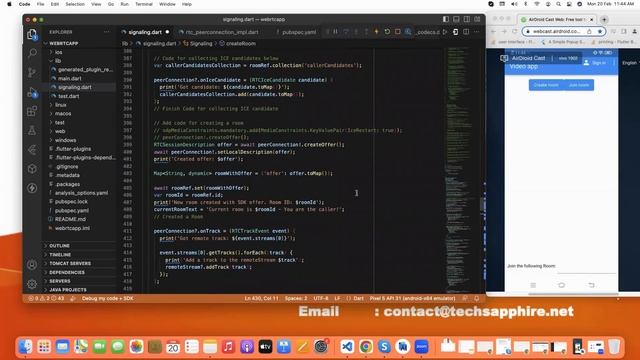The image size is (640, 360).
Task: Toggle the secondary sidebar layout icon
Action: 467,19
